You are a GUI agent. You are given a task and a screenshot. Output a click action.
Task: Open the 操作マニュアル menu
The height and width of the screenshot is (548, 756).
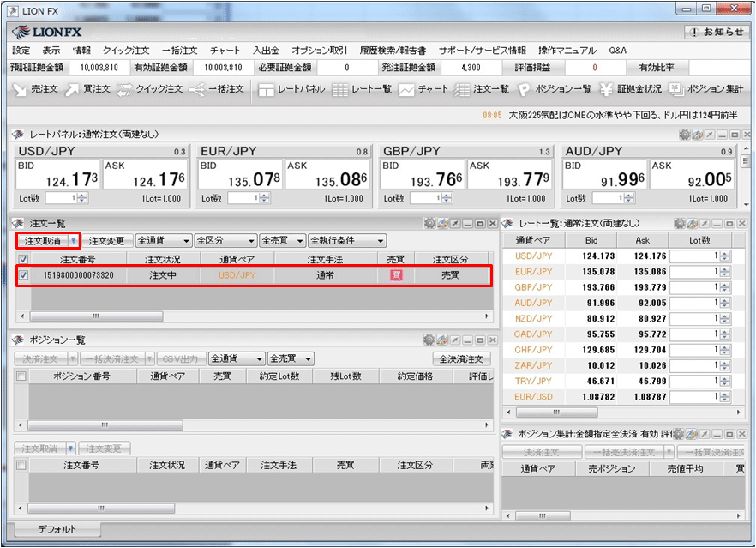tap(567, 50)
